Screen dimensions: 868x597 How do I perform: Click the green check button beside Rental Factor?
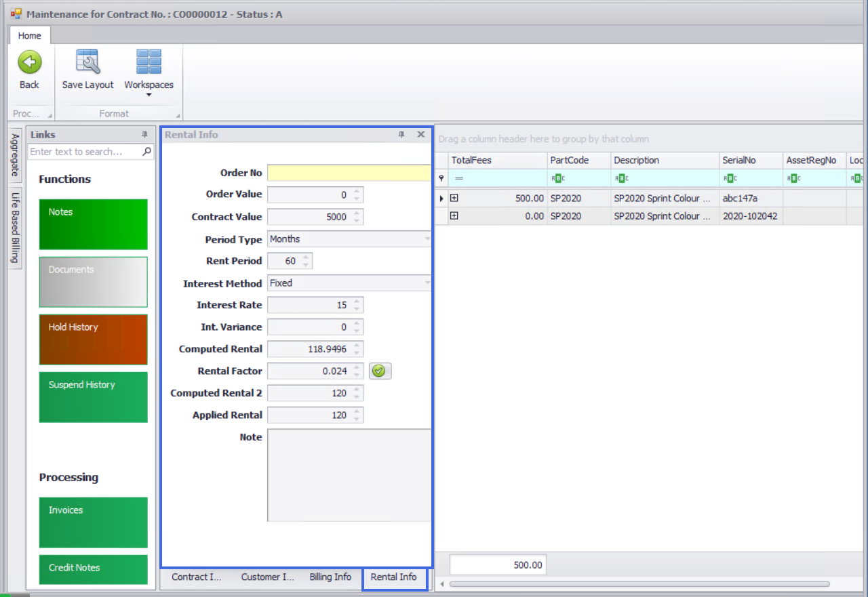(x=380, y=371)
